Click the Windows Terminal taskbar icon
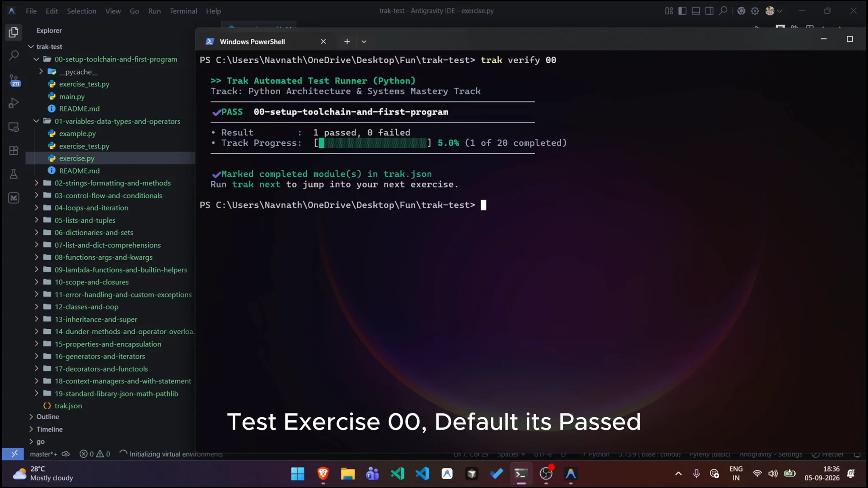Screen dimensions: 868x488 [521, 474]
